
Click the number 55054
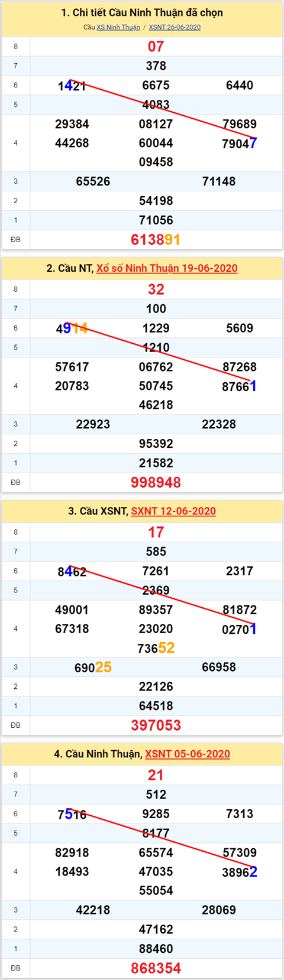(x=156, y=890)
